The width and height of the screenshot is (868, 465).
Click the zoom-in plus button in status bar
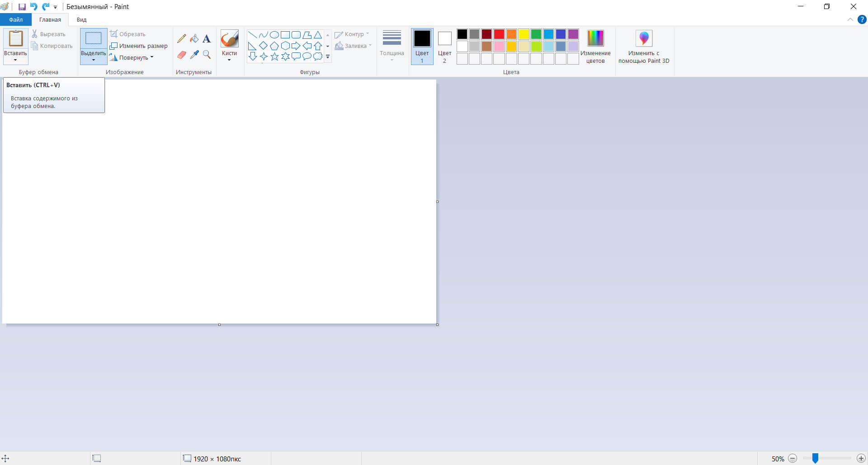tap(861, 458)
